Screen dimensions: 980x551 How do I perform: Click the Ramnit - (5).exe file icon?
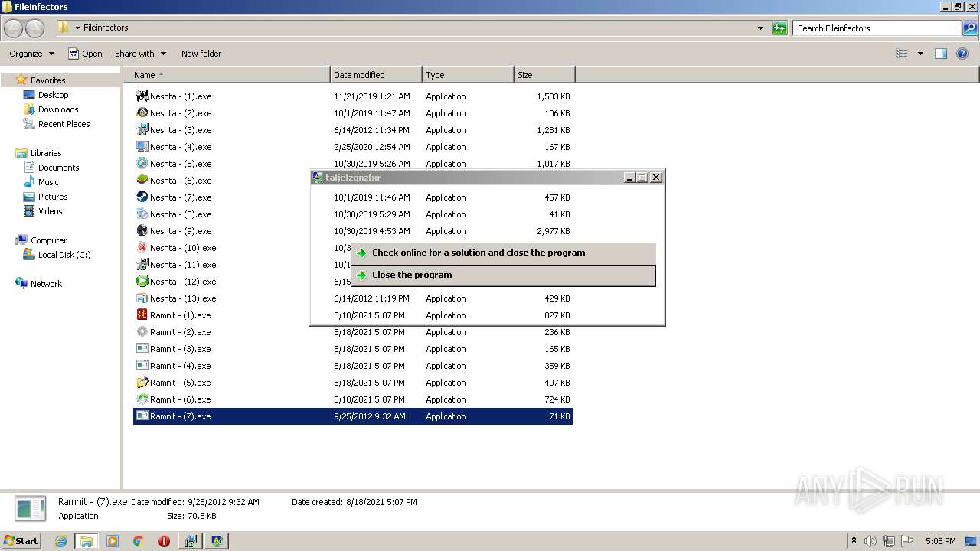click(x=142, y=383)
